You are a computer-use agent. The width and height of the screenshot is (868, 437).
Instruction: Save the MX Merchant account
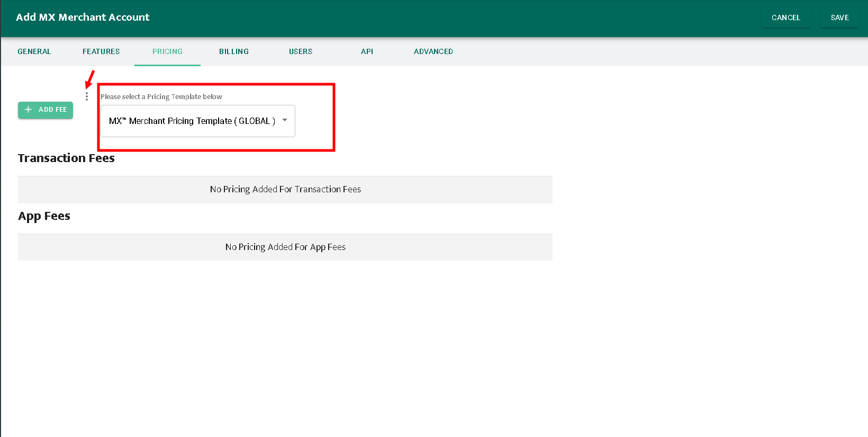pyautogui.click(x=839, y=17)
